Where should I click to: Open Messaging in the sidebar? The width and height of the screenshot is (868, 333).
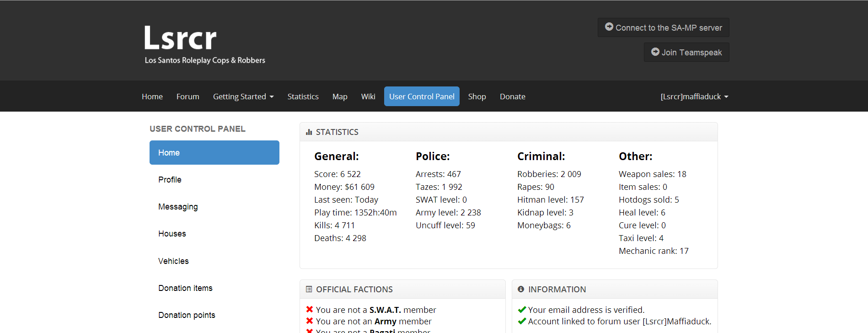214,207
